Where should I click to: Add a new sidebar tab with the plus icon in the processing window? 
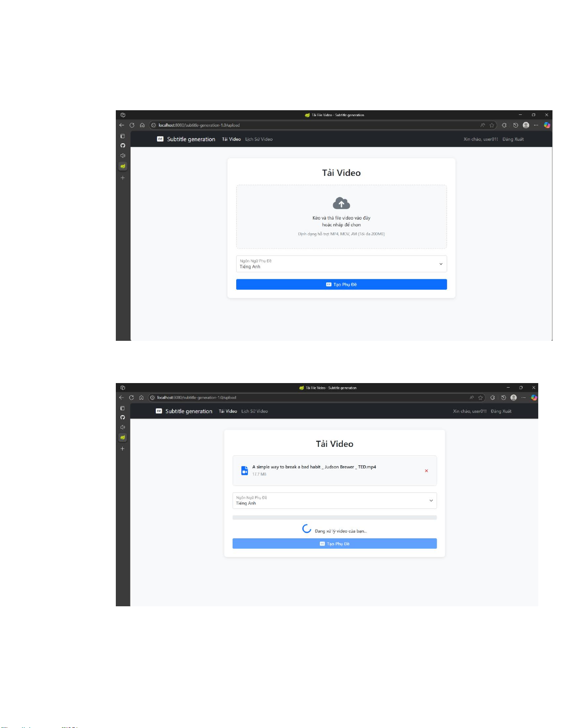tap(122, 449)
